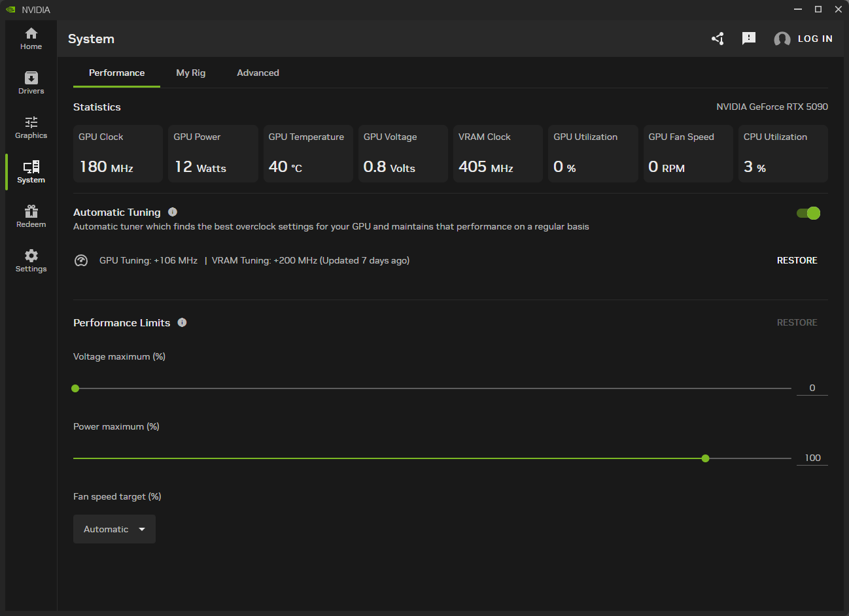Click the System page title
Viewport: 849px width, 616px height.
click(x=91, y=39)
